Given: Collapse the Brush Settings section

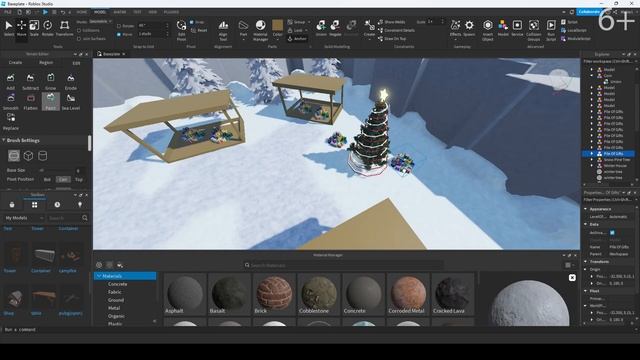Looking at the screenshot, I should pos(4,140).
